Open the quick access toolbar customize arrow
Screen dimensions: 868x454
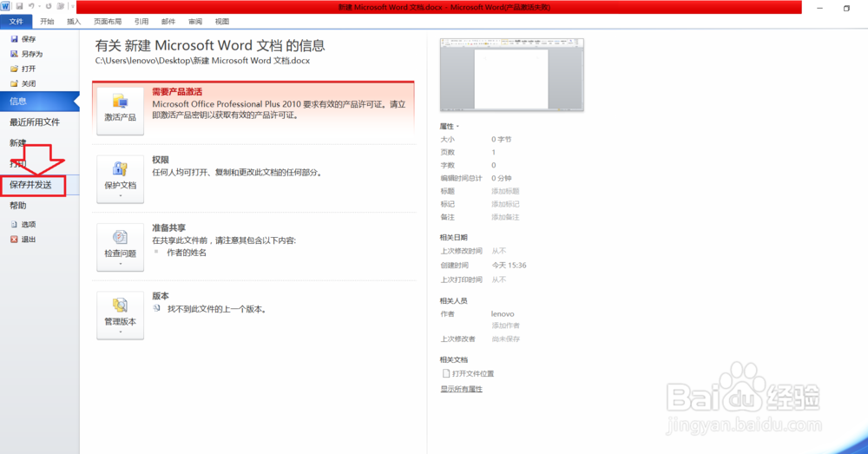point(73,6)
